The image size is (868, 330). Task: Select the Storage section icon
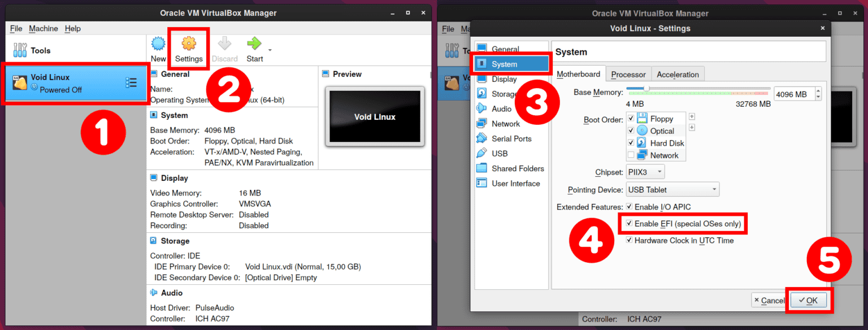pos(481,94)
